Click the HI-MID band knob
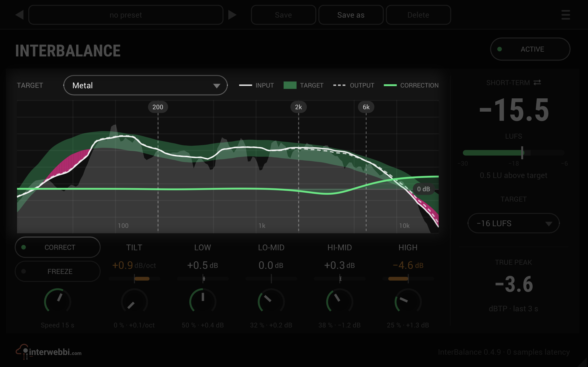The width and height of the screenshot is (588, 367). click(x=339, y=301)
